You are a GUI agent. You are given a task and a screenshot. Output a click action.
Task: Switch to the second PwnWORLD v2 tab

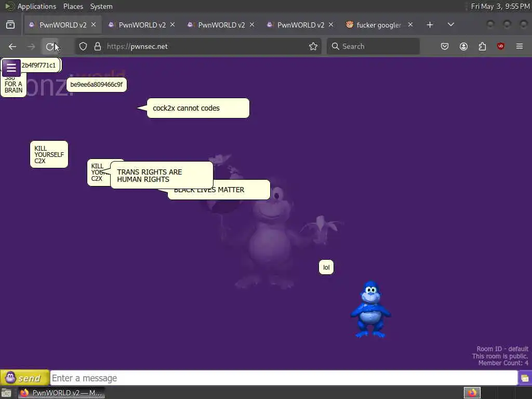(x=142, y=25)
